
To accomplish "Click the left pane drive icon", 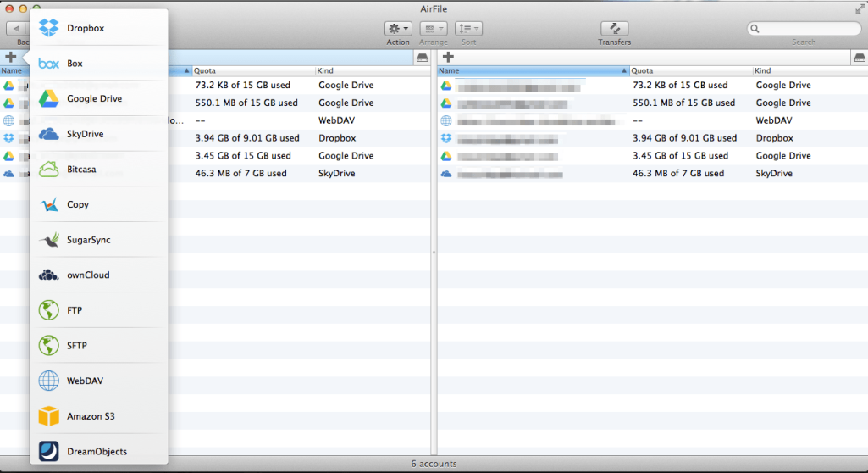I will [x=422, y=57].
